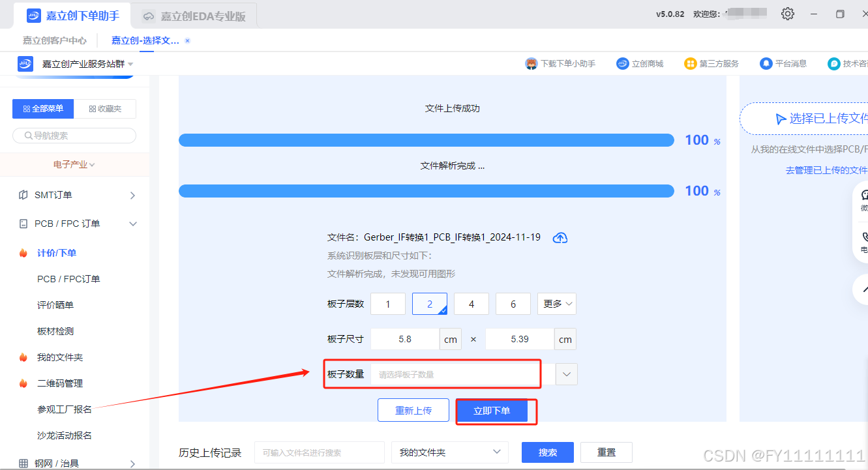Expand 钢网 / 治具 menu chevron

(x=133, y=464)
